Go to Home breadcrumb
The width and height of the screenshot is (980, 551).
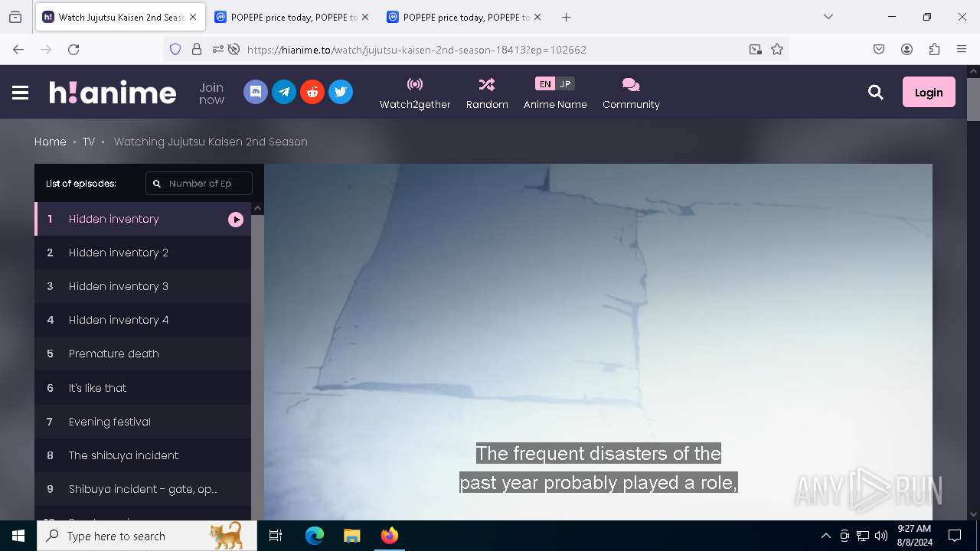(x=51, y=142)
